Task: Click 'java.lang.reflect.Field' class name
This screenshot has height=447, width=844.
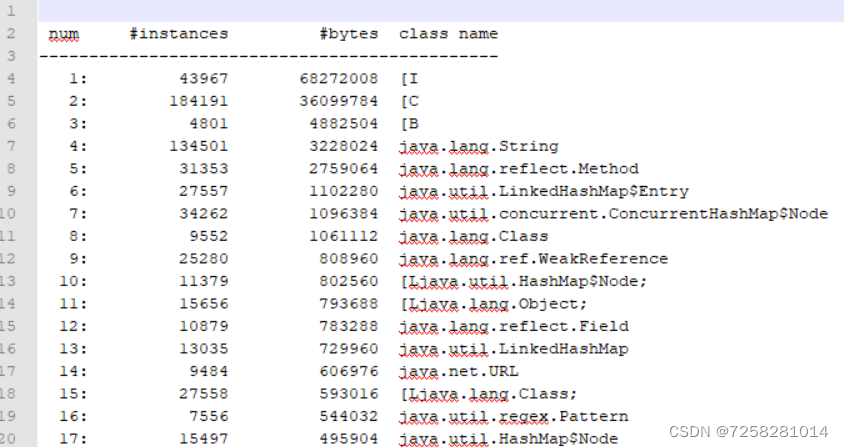Action: point(514,327)
